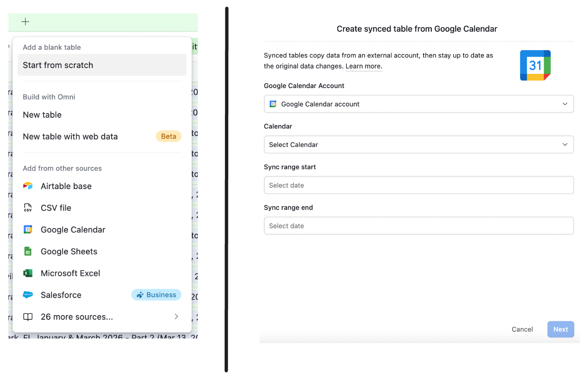Click the Salesforce cloud icon
Image resolution: width=588 pixels, height=379 pixels.
pyautogui.click(x=28, y=295)
